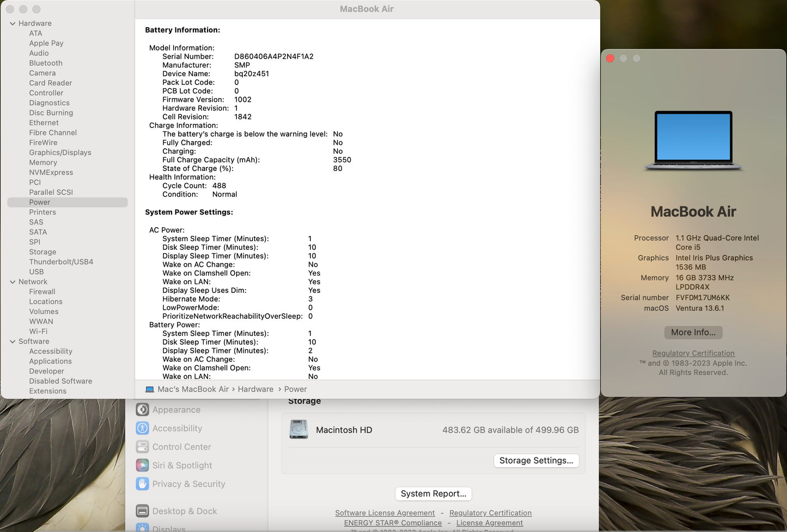
Task: Open Privacy & Security settings
Action: pyautogui.click(x=189, y=484)
